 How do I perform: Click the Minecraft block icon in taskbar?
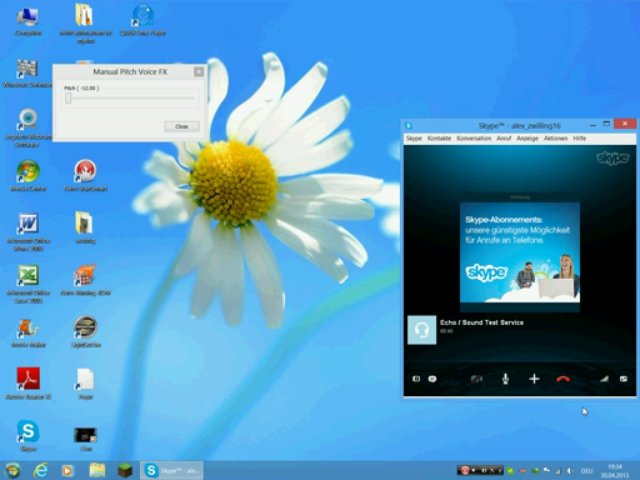coord(125,470)
